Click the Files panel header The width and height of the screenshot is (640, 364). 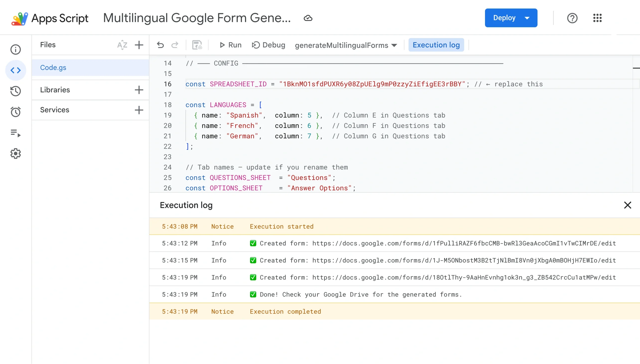pyautogui.click(x=48, y=45)
